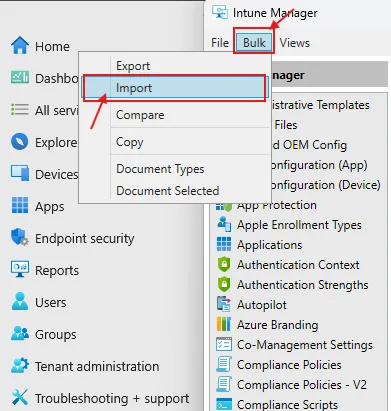Select OEM Config row in list
391x411 pixels.
click(310, 145)
